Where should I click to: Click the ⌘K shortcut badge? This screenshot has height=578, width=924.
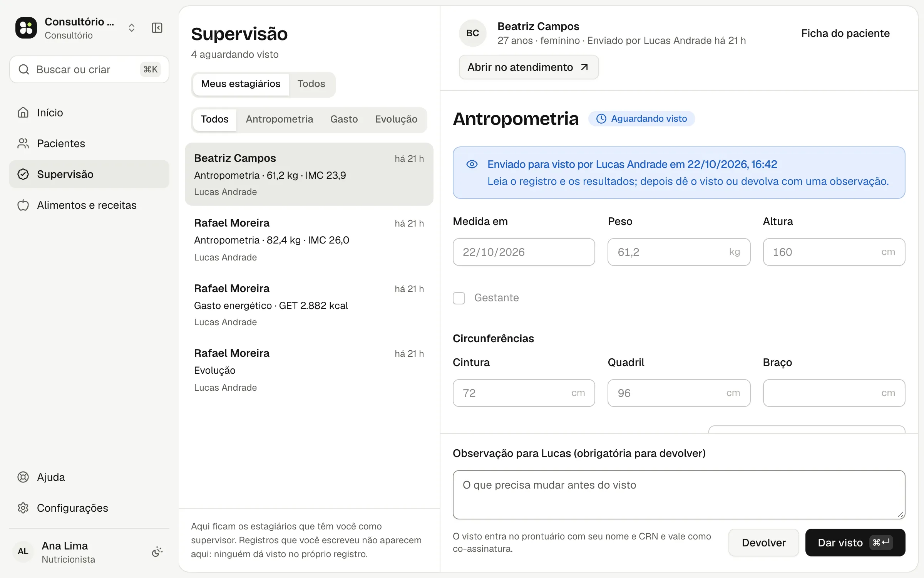(x=151, y=69)
